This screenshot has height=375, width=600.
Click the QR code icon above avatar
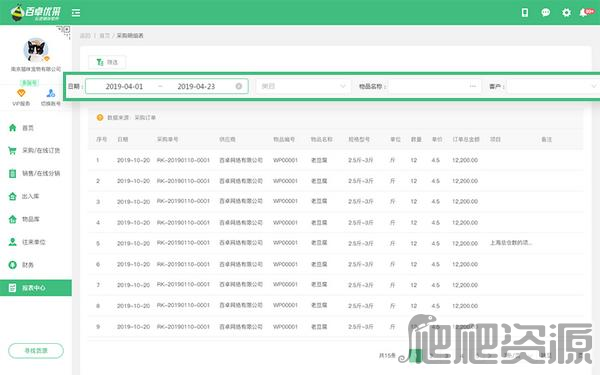(65, 31)
